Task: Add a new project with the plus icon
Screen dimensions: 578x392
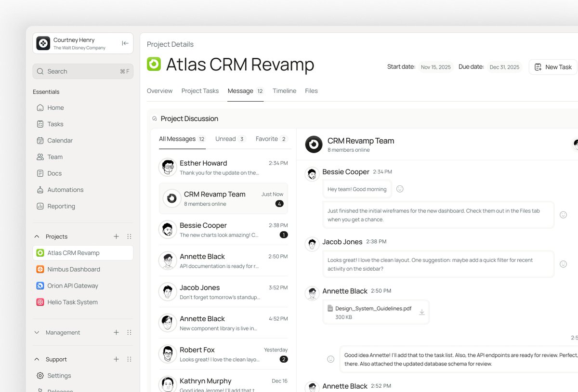Action: [x=116, y=236]
